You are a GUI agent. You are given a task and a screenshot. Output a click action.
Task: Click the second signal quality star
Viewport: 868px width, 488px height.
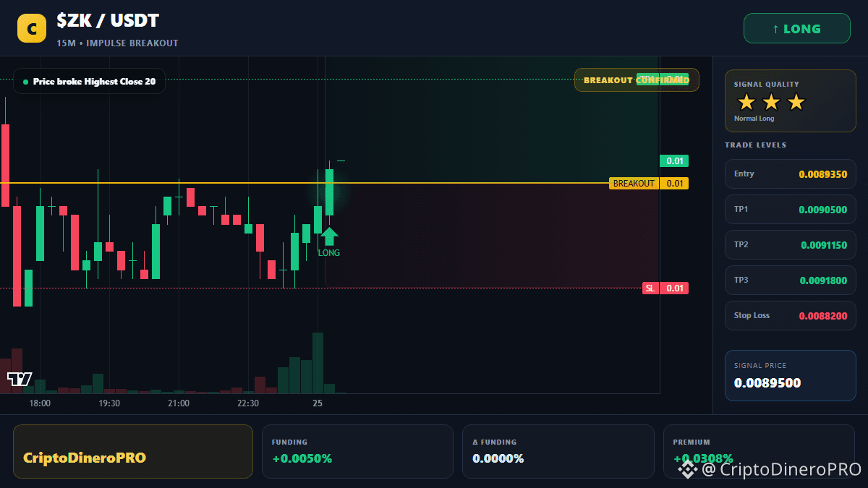pyautogui.click(x=771, y=102)
